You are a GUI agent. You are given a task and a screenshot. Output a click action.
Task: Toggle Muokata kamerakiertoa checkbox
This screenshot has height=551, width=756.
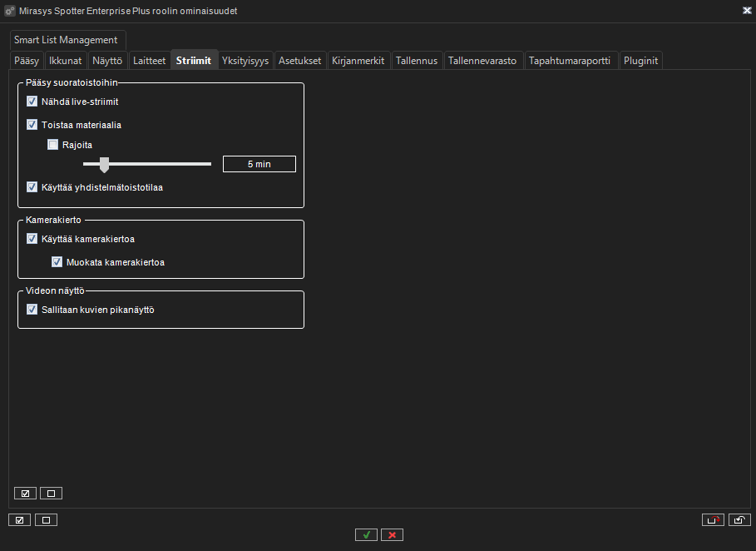point(57,262)
